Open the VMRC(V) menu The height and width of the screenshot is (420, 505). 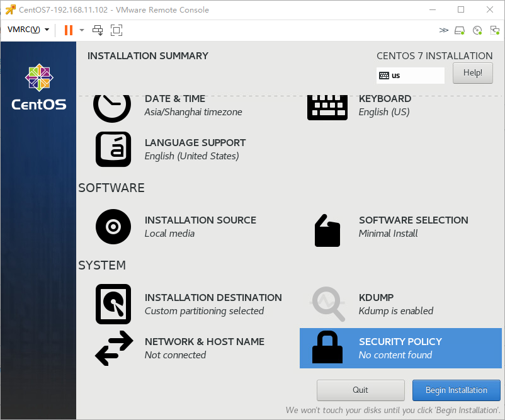click(28, 30)
